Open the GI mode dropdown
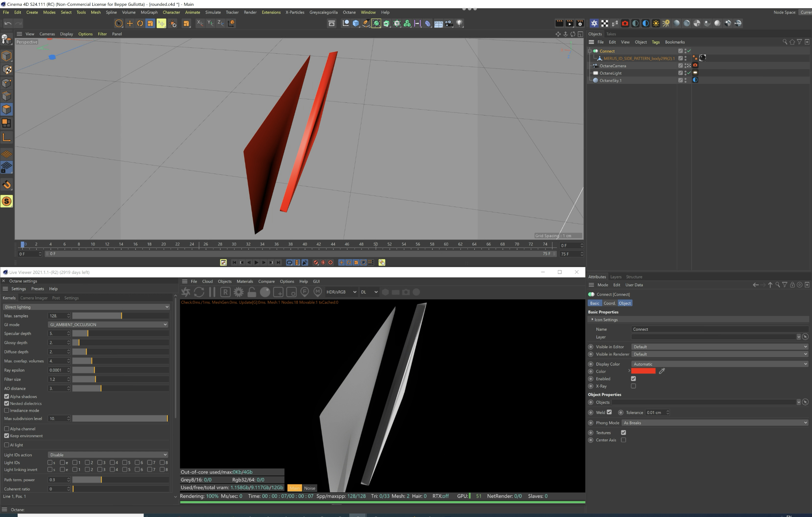The image size is (812, 517). pos(108,324)
